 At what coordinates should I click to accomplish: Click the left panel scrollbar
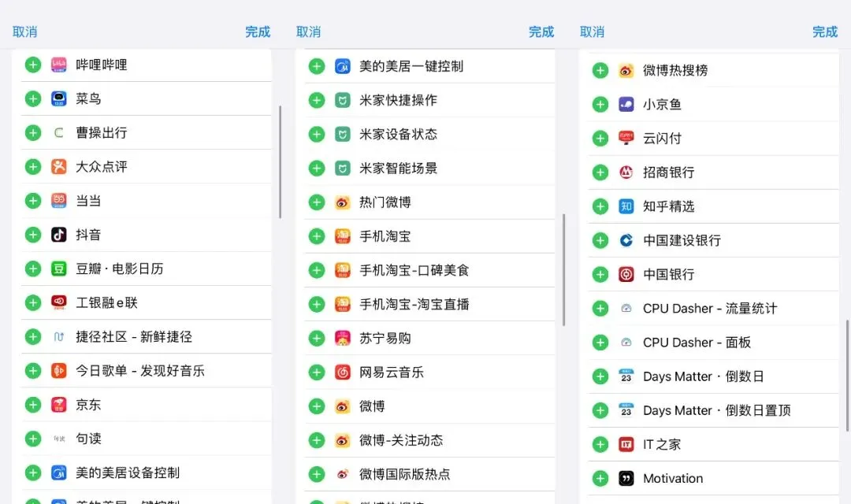(280, 161)
